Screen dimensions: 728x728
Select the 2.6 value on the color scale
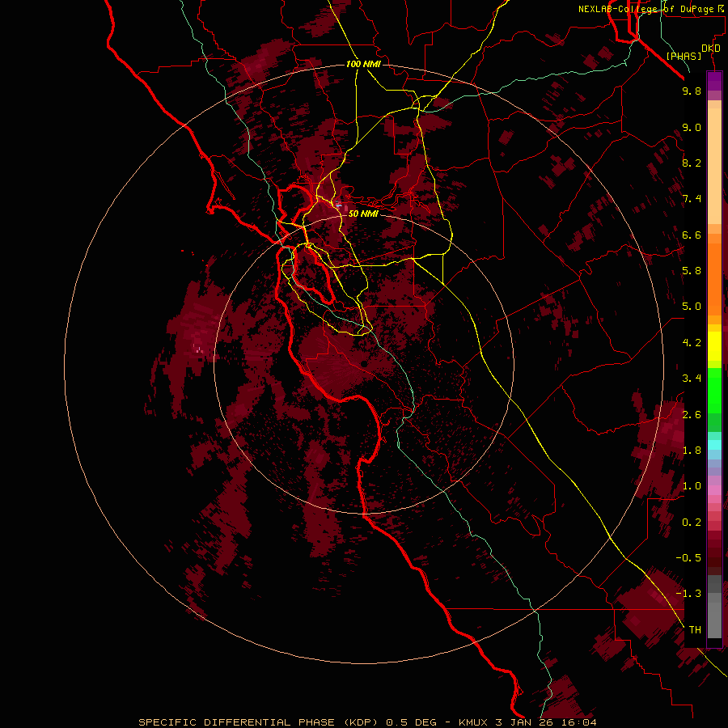[x=692, y=415]
